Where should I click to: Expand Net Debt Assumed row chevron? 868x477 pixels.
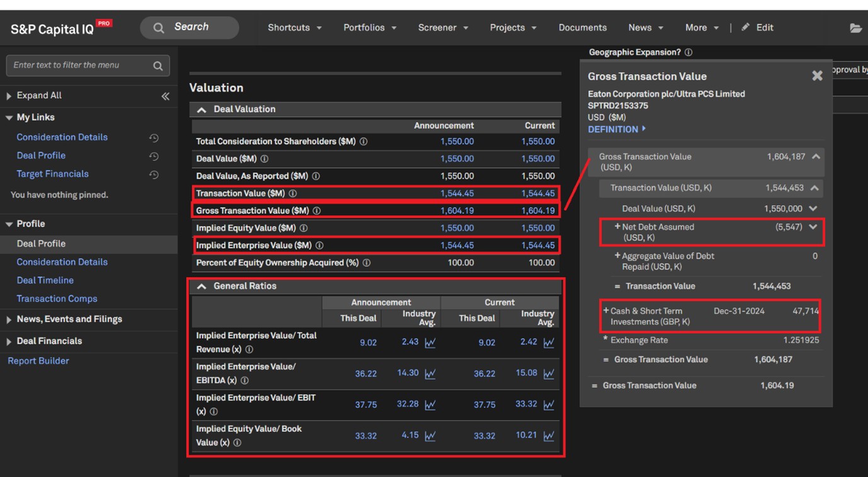pos(813,227)
